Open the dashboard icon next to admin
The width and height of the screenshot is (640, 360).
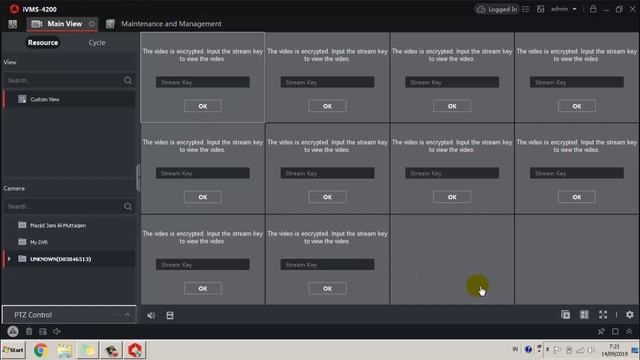click(x=540, y=9)
